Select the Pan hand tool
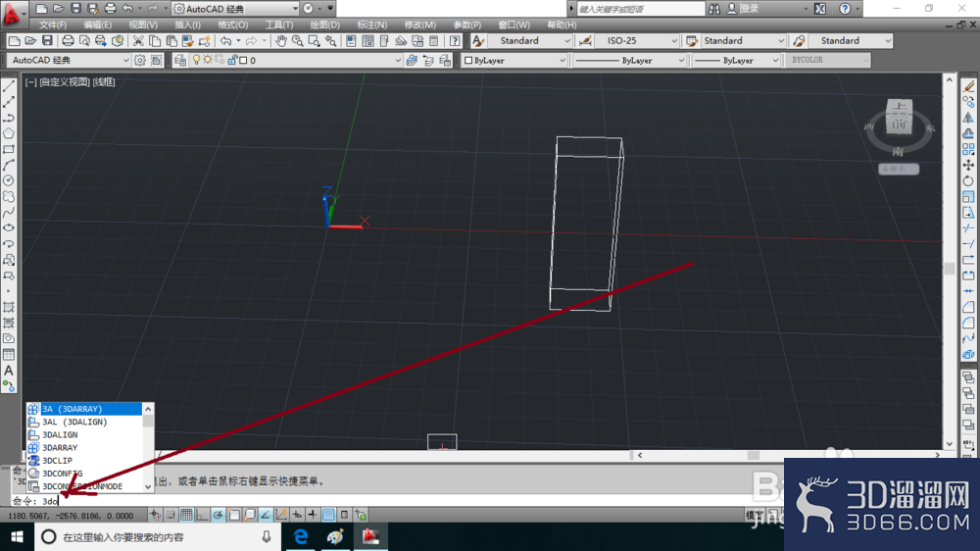 [x=281, y=40]
